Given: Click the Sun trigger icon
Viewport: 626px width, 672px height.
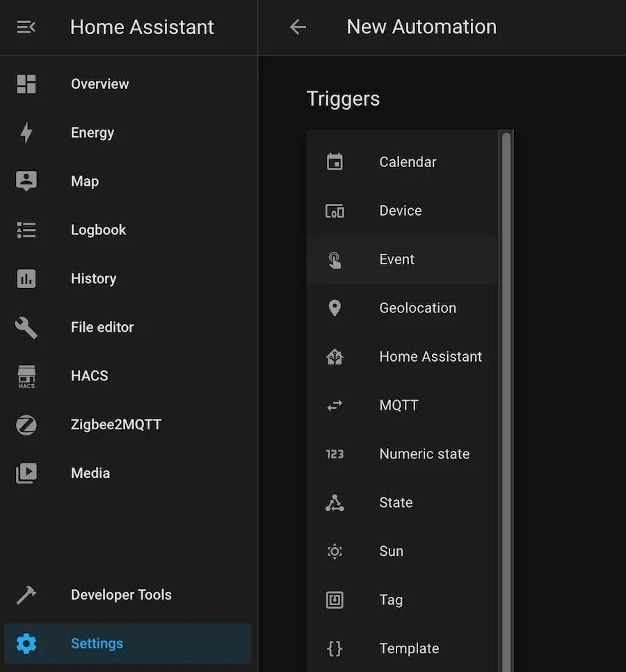Looking at the screenshot, I should (335, 552).
